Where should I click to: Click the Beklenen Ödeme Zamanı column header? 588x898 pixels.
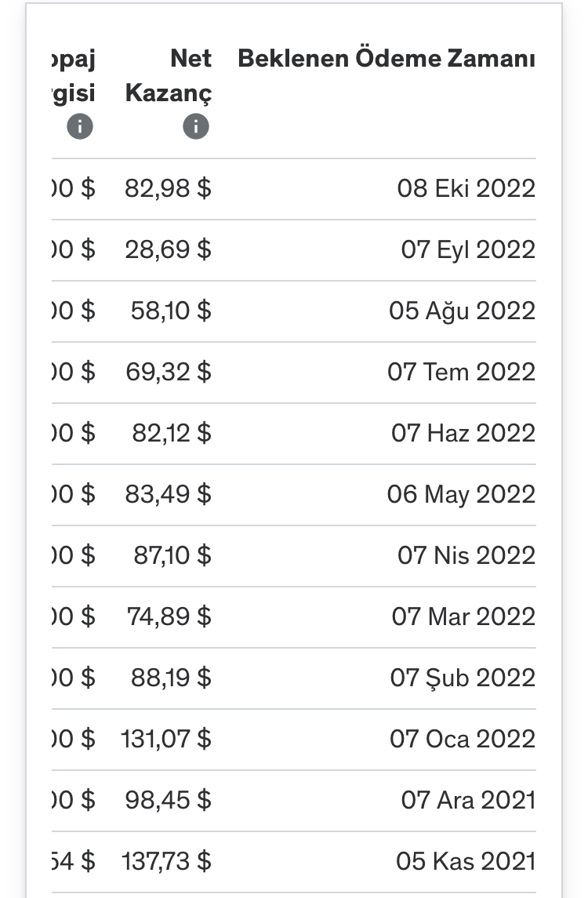387,58
